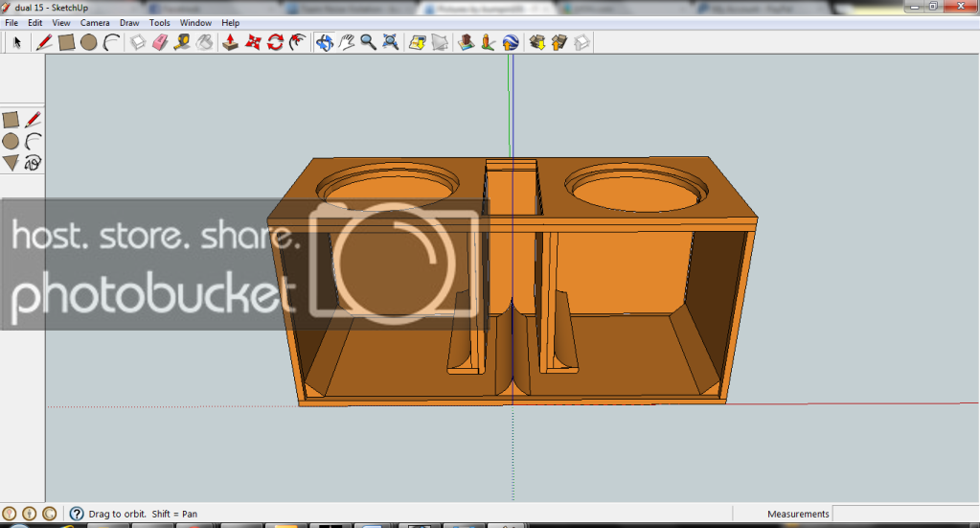Viewport: 980px width, 528px height.
Task: Choose the Select arrow tool
Action: [17, 42]
